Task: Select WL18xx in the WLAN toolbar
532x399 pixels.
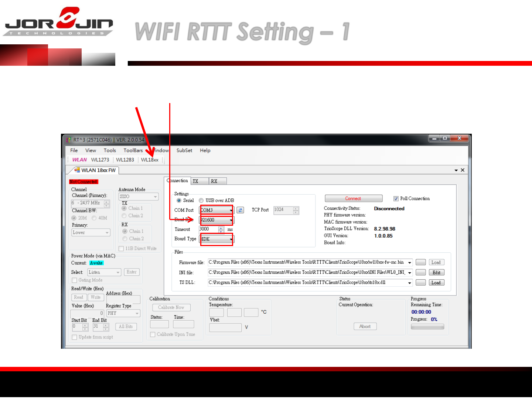Action: 150,160
